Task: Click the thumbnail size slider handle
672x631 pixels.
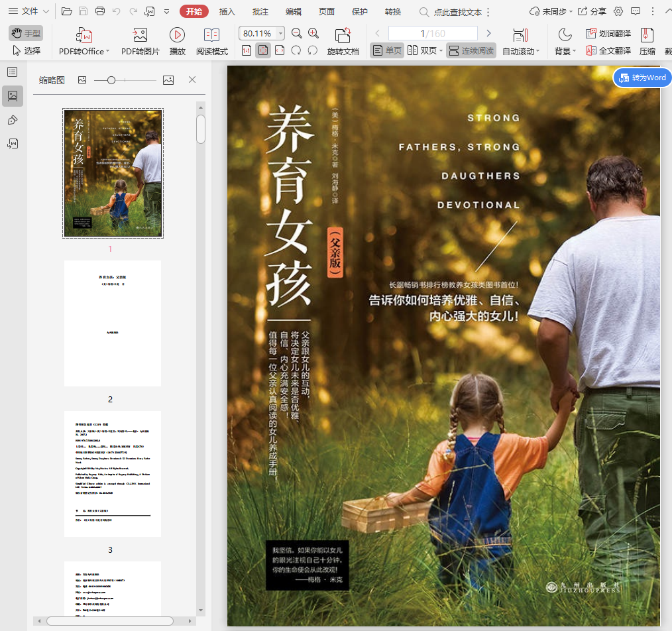Action: (111, 80)
